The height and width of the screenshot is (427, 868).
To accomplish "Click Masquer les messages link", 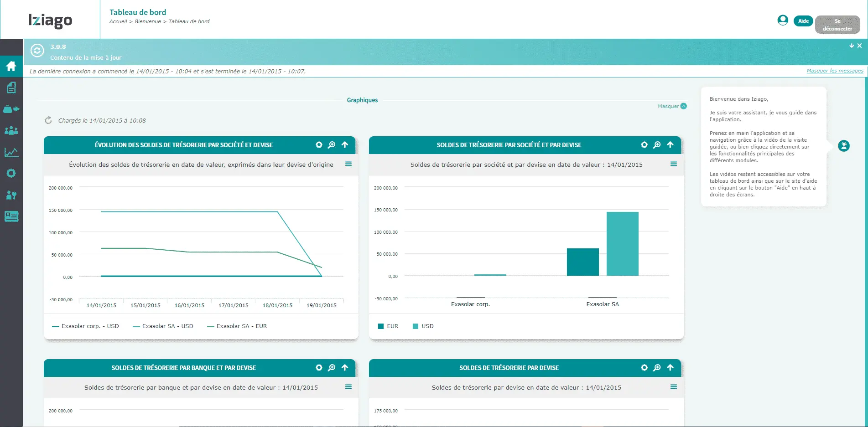I will coord(835,71).
